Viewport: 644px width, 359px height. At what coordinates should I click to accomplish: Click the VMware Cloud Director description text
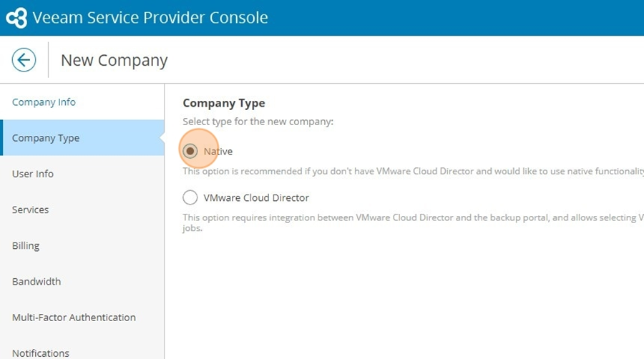click(x=413, y=222)
